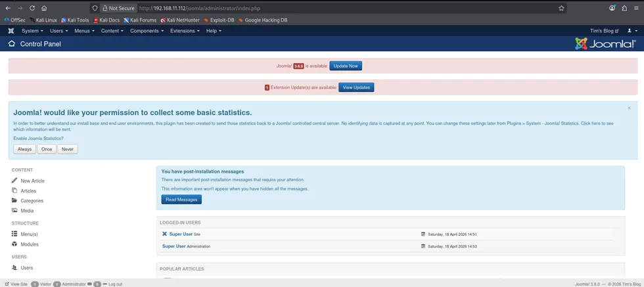This screenshot has width=644, height=287.
Task: Open the Exploit-DB bookmark
Action: [x=219, y=20]
